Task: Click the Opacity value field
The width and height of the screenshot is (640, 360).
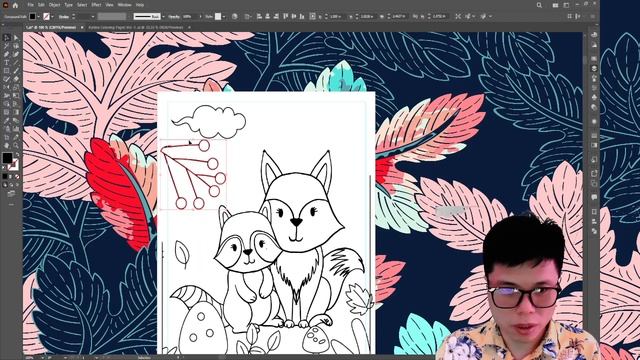Action: [x=189, y=16]
